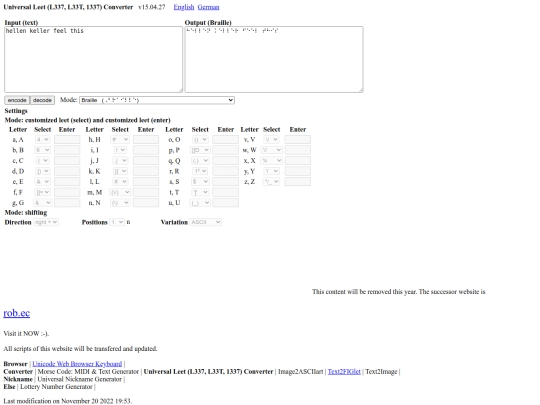
Task: Click the 'Settings' heading text
Action: click(x=16, y=111)
